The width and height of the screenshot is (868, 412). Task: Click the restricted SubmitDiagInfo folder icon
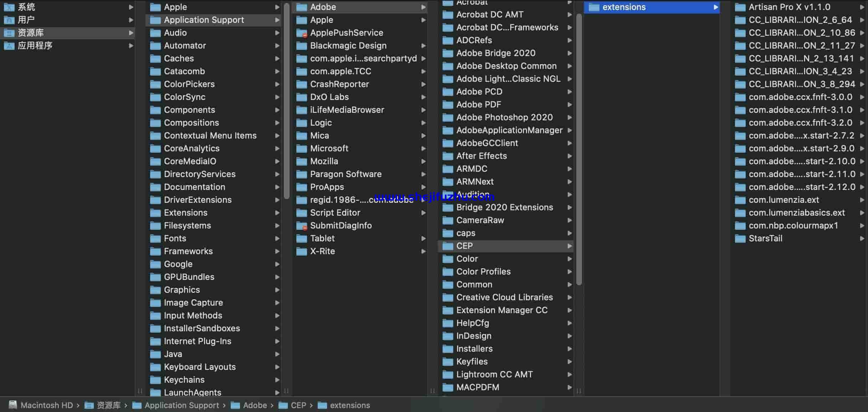click(x=302, y=226)
